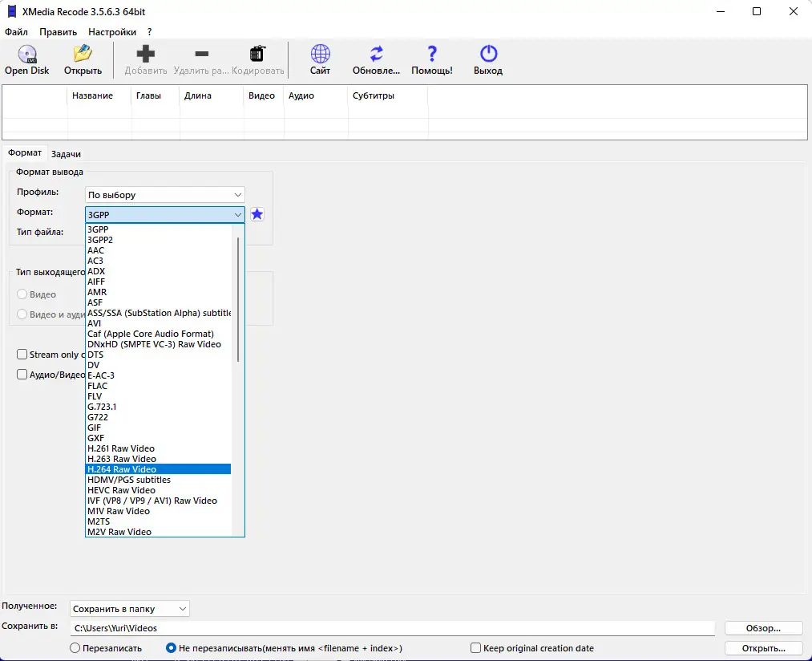The image size is (812, 661).
Task: Click the Обзор... button
Action: coord(763,628)
